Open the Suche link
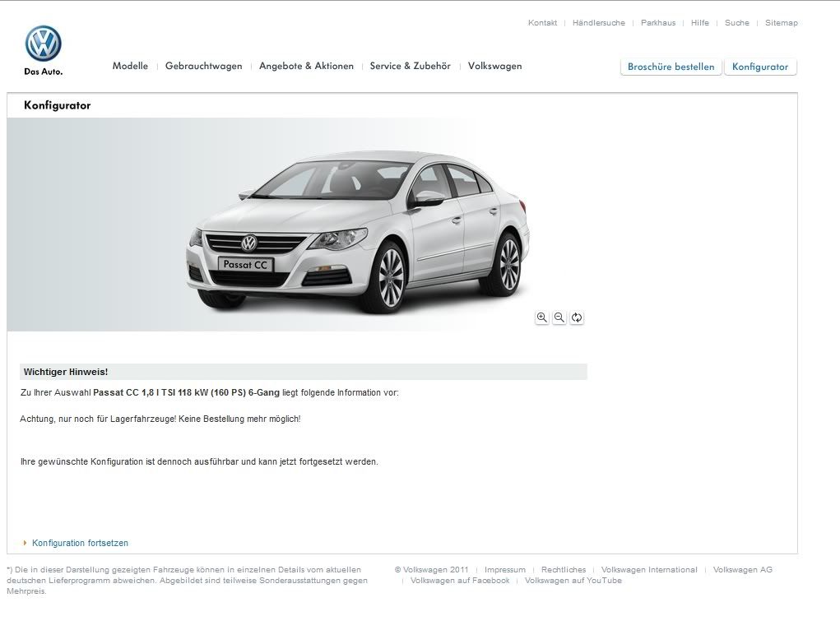The height and width of the screenshot is (630, 840). (737, 22)
